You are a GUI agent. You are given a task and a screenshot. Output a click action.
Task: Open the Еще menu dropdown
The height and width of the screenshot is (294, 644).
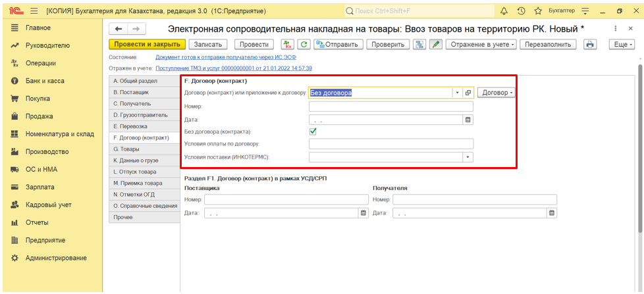click(x=622, y=44)
